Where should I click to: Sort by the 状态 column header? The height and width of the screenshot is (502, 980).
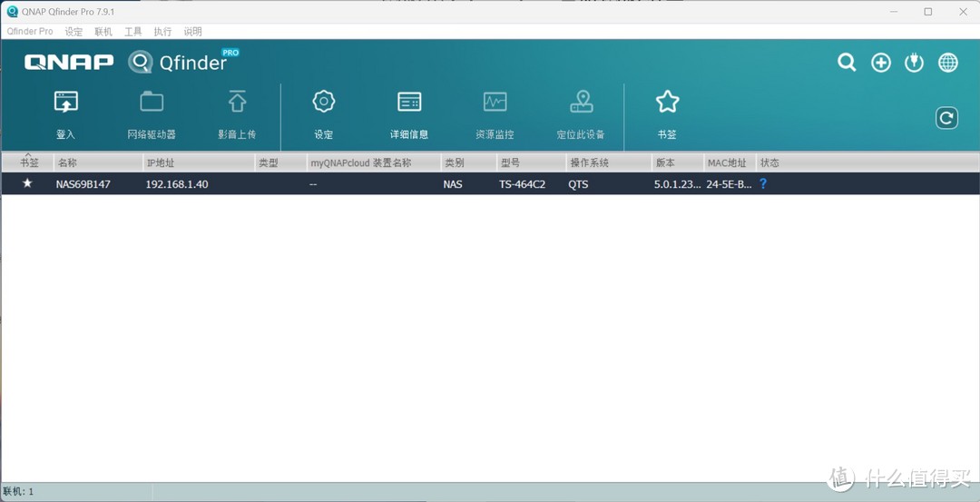click(x=769, y=162)
